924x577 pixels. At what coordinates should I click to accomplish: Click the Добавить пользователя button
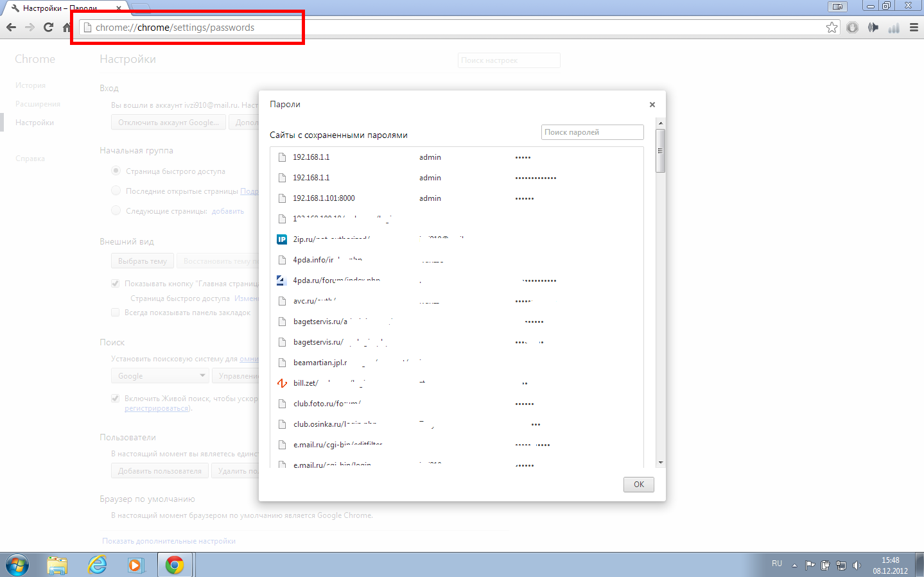click(x=160, y=471)
